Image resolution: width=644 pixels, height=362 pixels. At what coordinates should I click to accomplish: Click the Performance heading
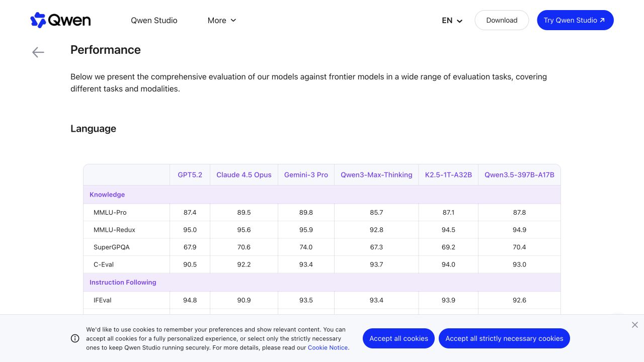point(106,50)
